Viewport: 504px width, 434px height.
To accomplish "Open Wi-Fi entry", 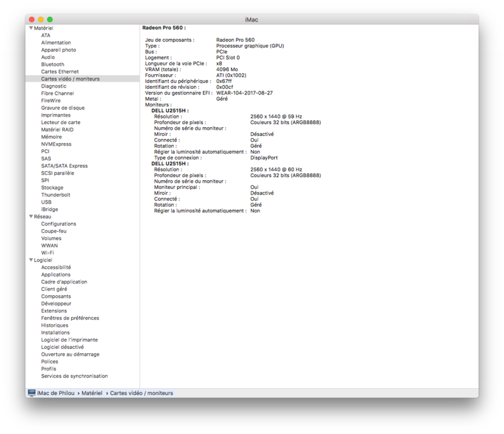I will coord(47,253).
